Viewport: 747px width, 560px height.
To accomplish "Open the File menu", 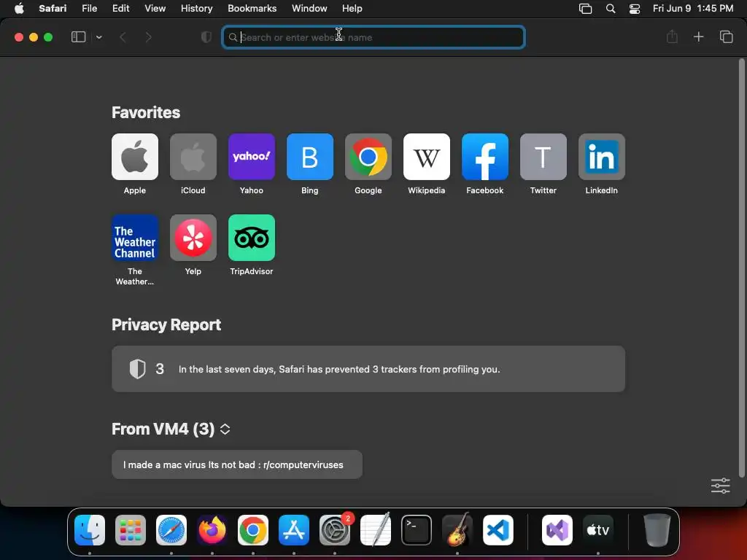I will [89, 9].
